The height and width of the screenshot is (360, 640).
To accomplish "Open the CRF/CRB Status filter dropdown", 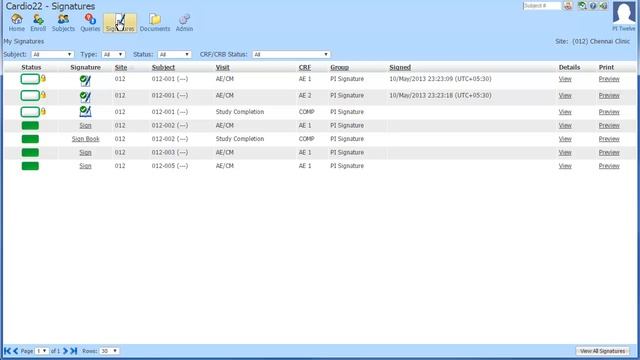I will click(291, 54).
